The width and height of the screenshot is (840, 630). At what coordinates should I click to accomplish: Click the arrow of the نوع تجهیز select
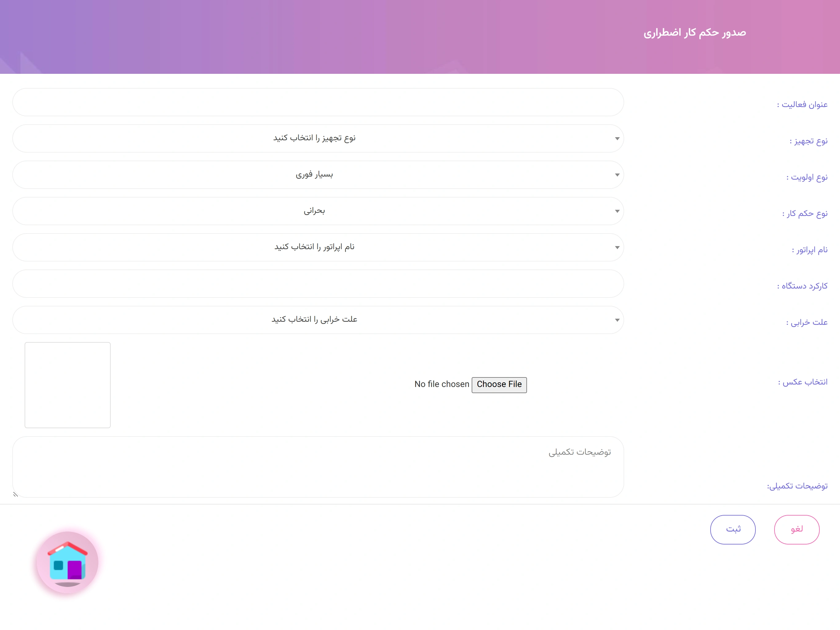coord(617,139)
